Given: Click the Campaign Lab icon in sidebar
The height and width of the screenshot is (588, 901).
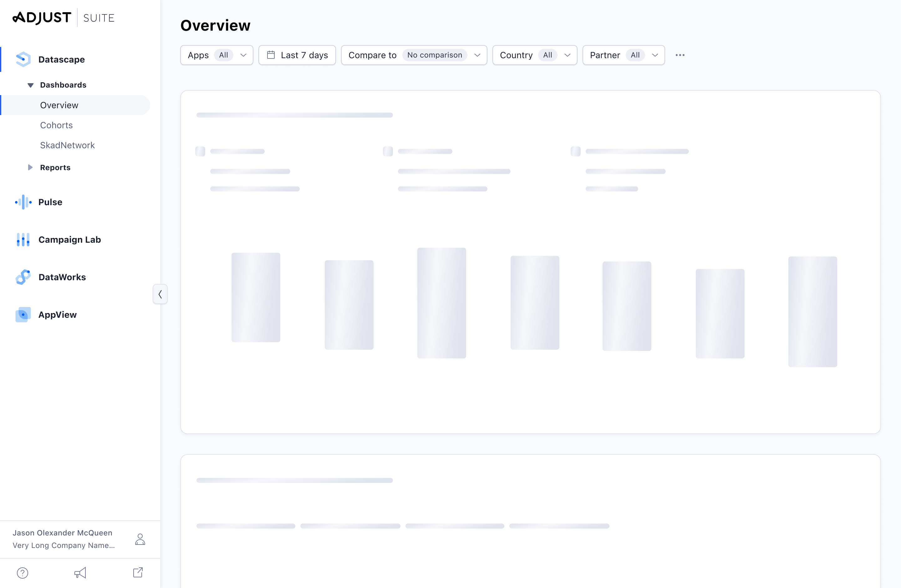Looking at the screenshot, I should pyautogui.click(x=22, y=240).
